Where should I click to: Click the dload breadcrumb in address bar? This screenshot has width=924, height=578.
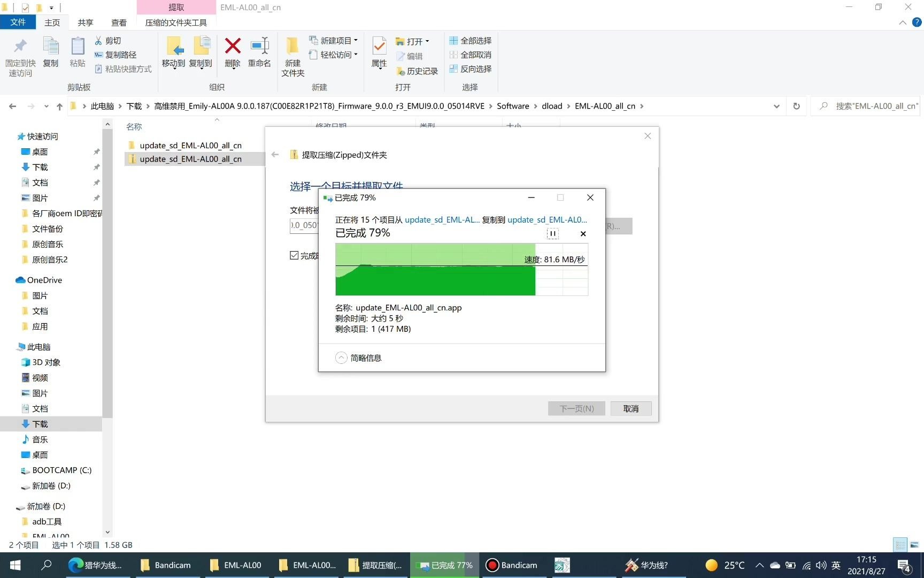(x=552, y=106)
